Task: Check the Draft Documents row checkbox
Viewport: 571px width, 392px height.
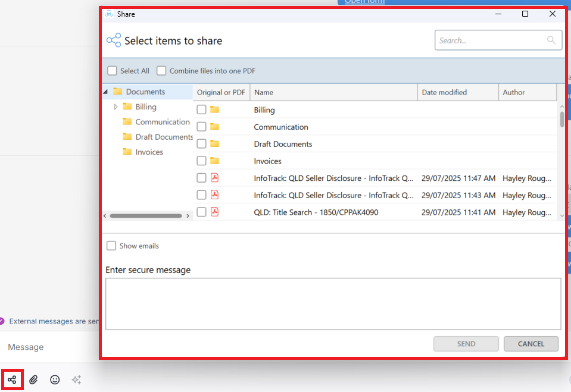Action: tap(201, 144)
